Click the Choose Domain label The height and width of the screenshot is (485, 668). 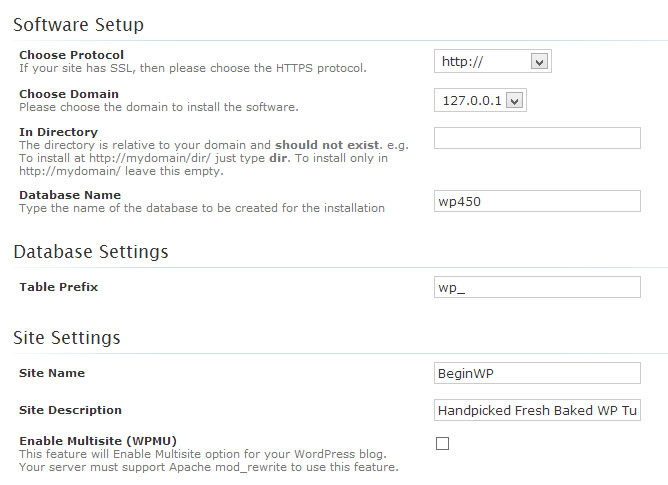69,94
